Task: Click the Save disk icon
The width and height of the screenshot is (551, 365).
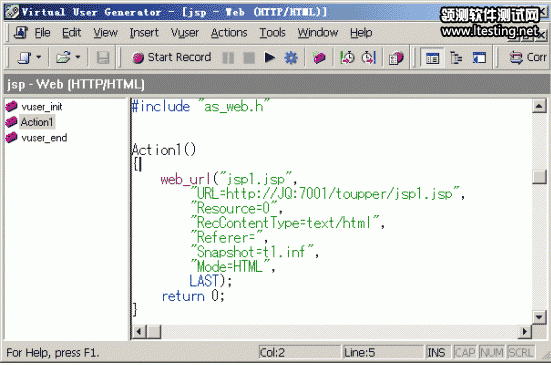Action: click(x=103, y=58)
